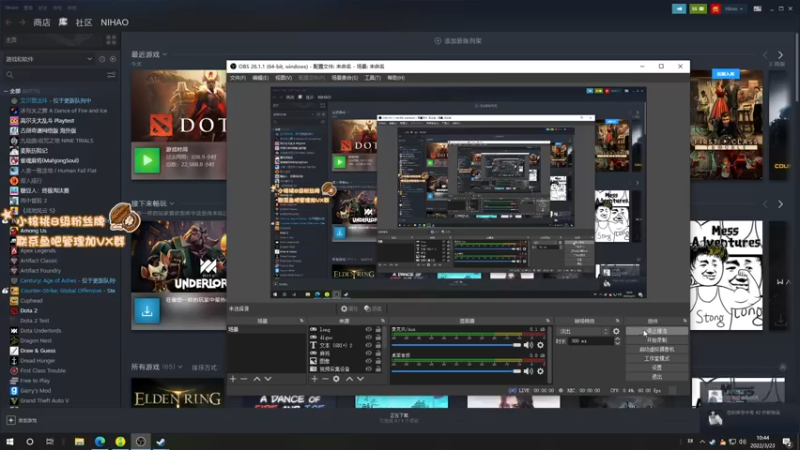Viewport: 800px width, 450px height.
Task: Remove the selected source with sources minus button
Action: 325,379
